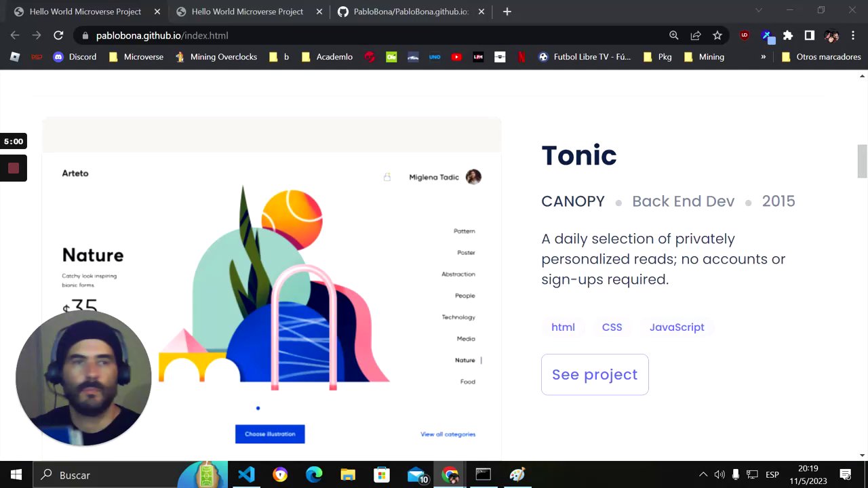Show hidden system tray icons
868x488 pixels.
(703, 474)
